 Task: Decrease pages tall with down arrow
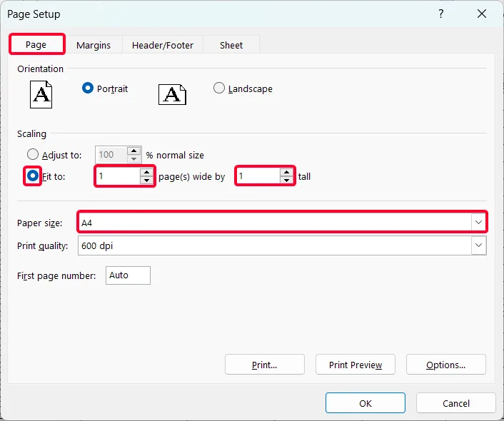pyautogui.click(x=286, y=180)
